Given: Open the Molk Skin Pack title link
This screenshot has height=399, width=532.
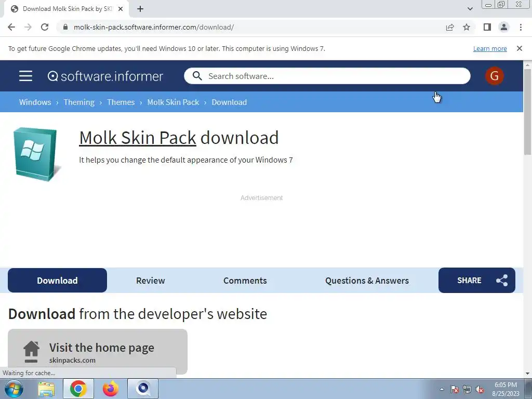Looking at the screenshot, I should point(137,138).
